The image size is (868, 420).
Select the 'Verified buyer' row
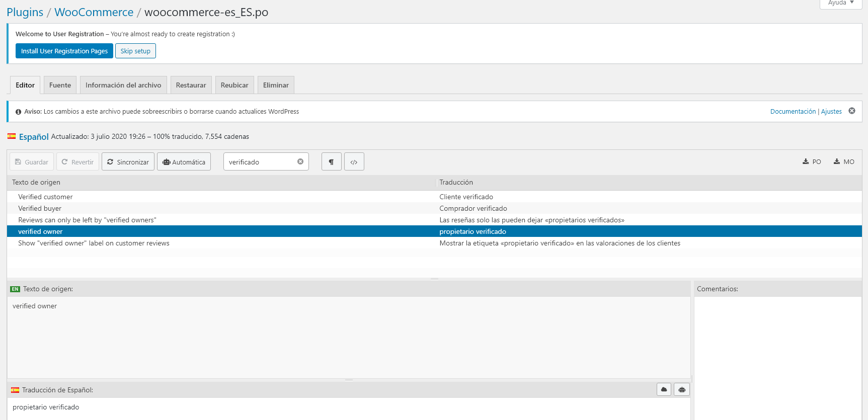[434, 208]
